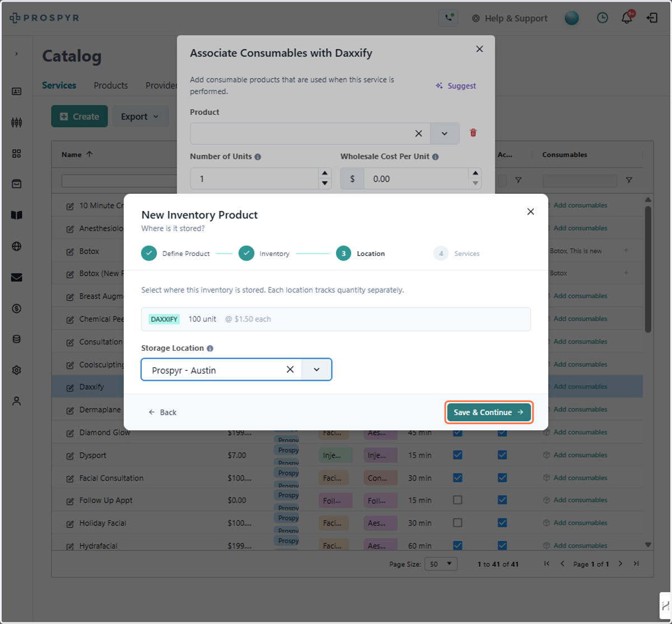Open the envelope mail sidebar icon

(x=16, y=277)
